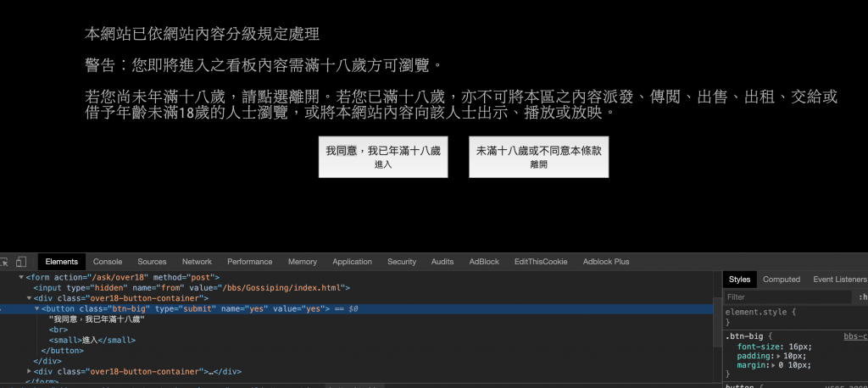Viewport: 868px width, 388px height.
Task: Open the EditThisCookie tab
Action: [541, 262]
